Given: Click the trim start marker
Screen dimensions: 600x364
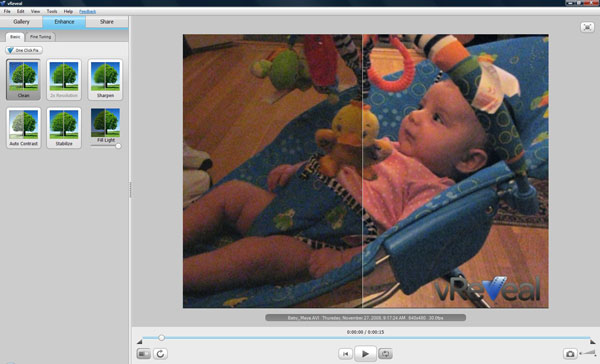Looking at the screenshot, I should pos(140,341).
